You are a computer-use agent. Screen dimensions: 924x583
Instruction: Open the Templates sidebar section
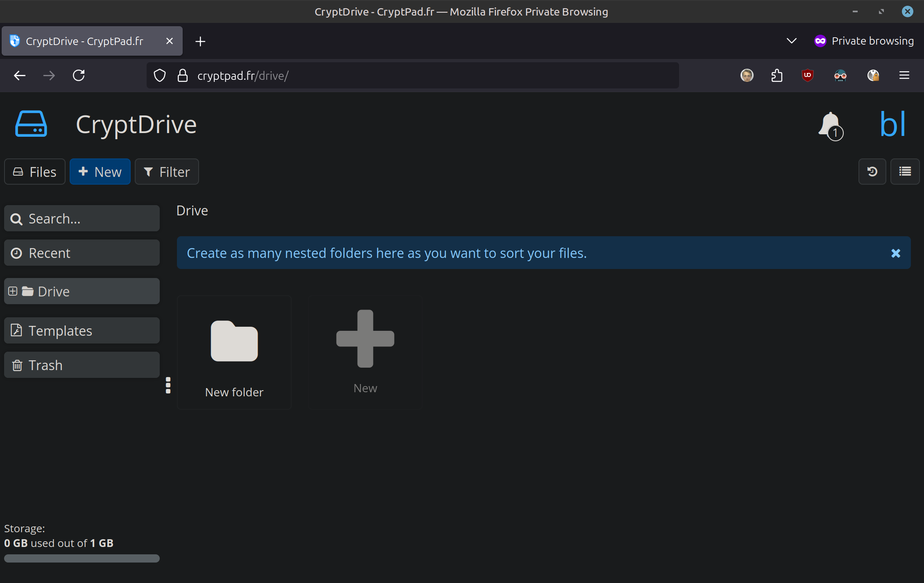82,330
